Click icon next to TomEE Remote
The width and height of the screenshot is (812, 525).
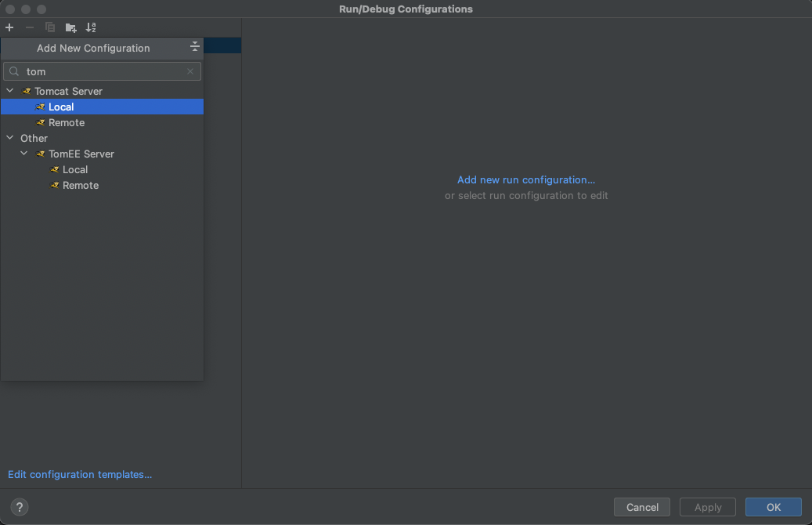54,186
